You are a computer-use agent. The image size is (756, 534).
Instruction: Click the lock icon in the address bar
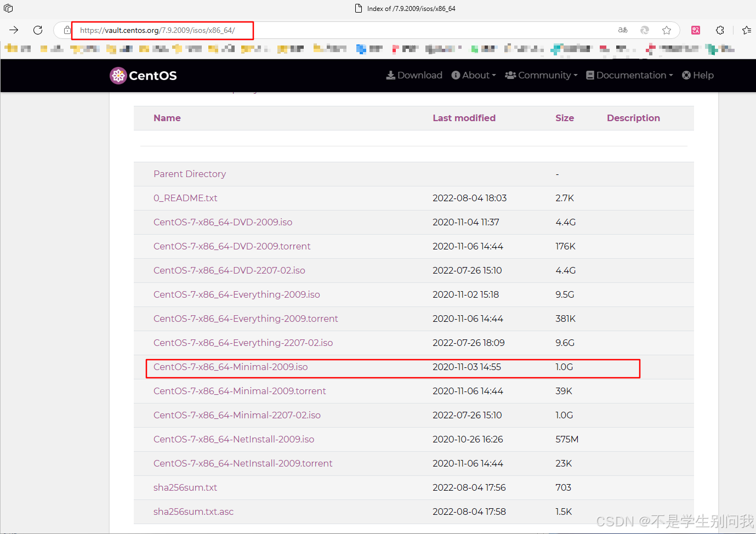click(x=67, y=30)
